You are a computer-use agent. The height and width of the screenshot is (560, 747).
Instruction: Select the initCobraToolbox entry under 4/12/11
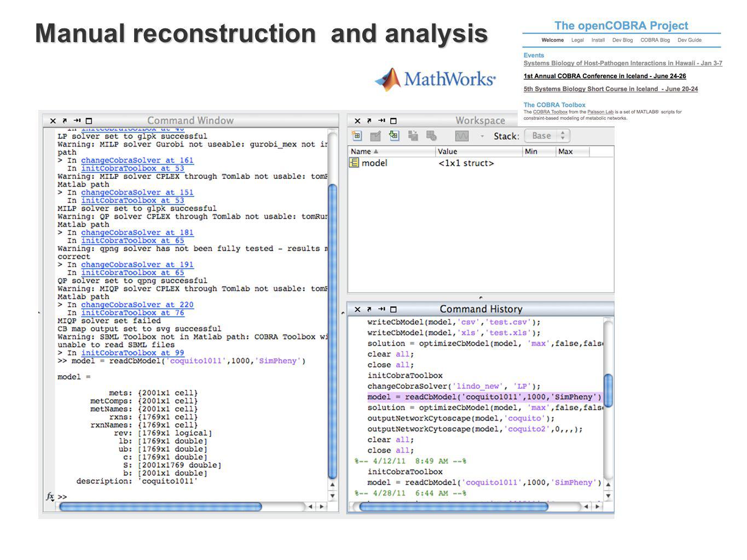click(405, 472)
